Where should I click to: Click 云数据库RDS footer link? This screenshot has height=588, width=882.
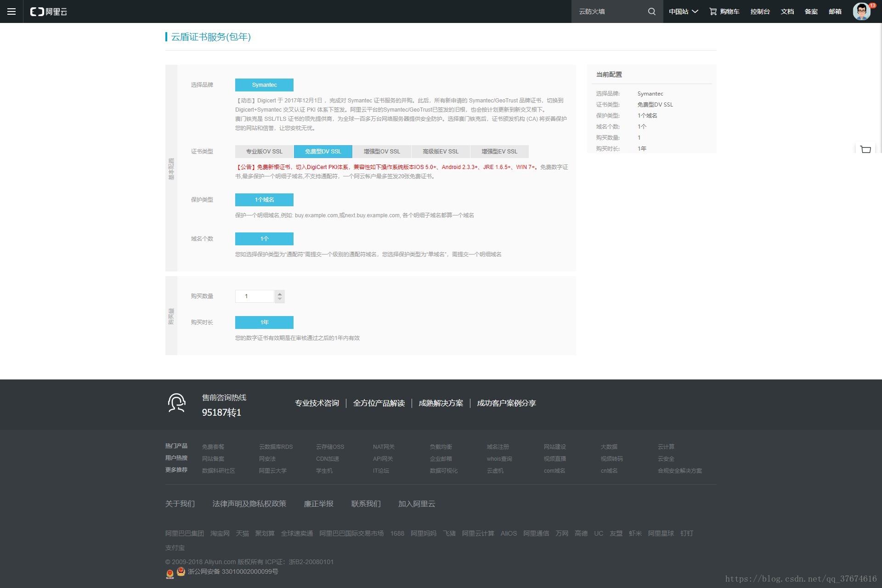(276, 447)
